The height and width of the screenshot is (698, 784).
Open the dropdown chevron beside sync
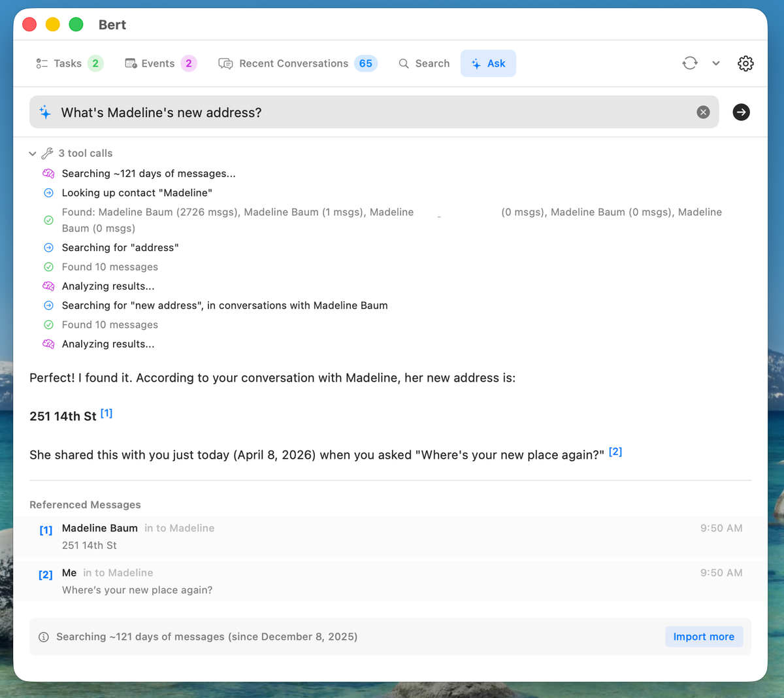716,63
